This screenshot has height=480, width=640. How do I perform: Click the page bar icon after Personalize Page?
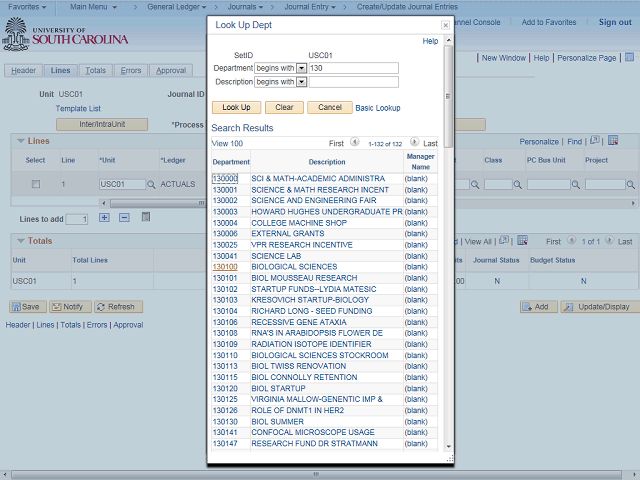629,57
